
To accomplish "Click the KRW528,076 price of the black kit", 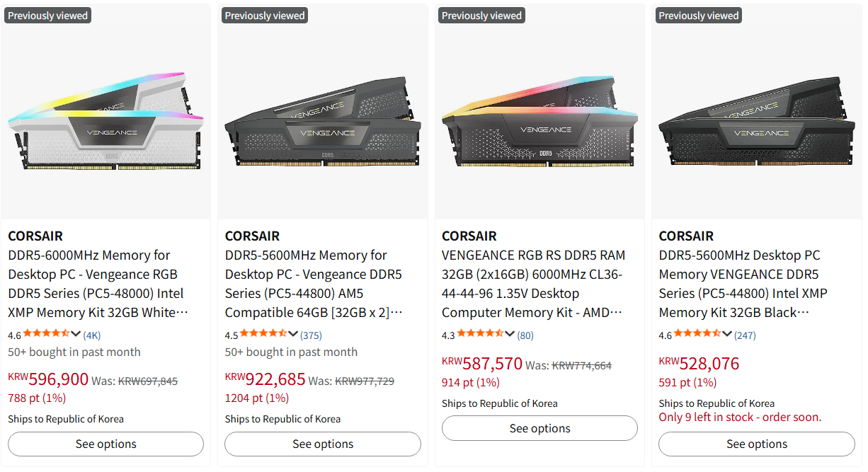I will point(699,364).
